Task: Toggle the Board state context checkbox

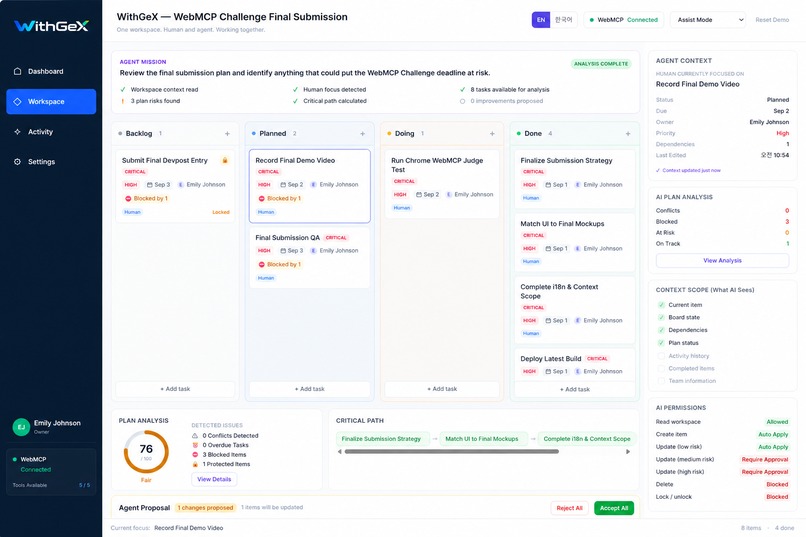Action: (661, 318)
